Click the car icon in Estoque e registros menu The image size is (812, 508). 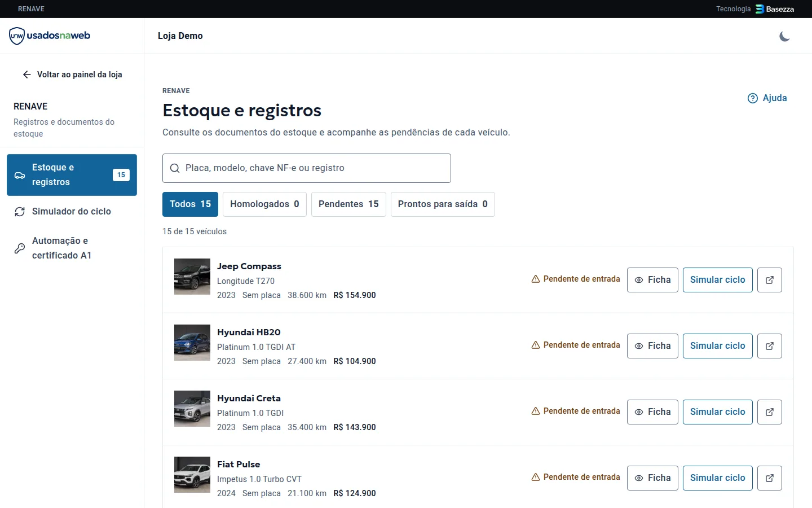click(x=20, y=175)
